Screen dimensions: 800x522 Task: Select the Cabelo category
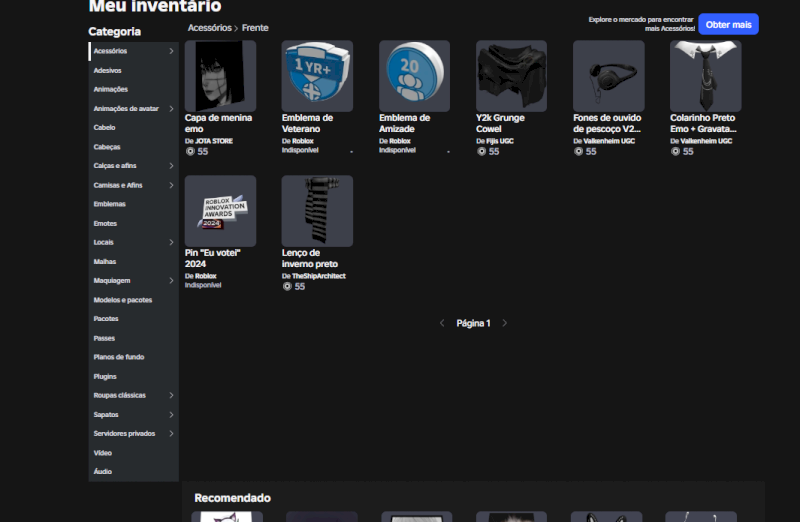click(x=134, y=128)
